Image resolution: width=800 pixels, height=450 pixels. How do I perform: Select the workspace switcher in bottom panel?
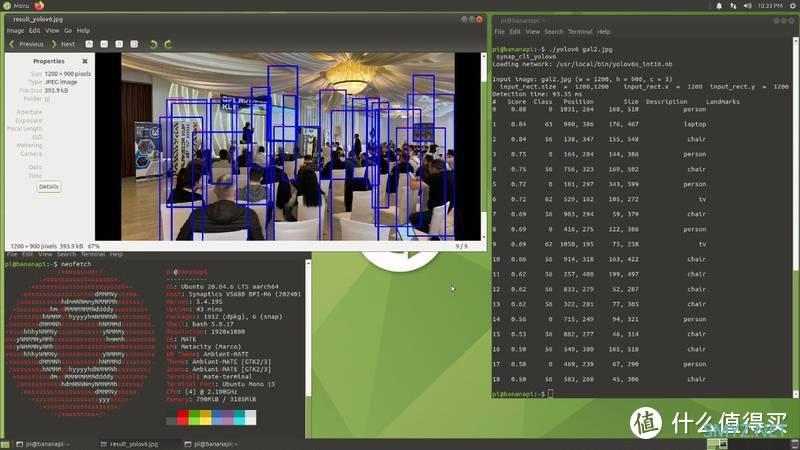pyautogui.click(x=717, y=444)
